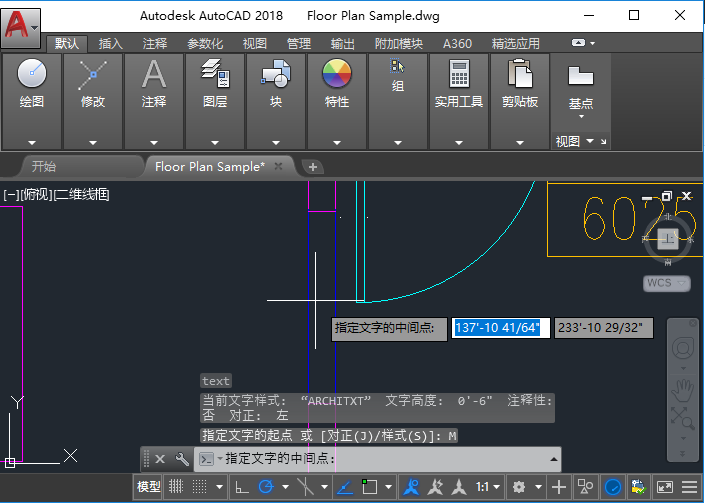The image size is (705, 503).
Task: Expand the 特性 panel dropdown arrow
Action: pos(337,143)
